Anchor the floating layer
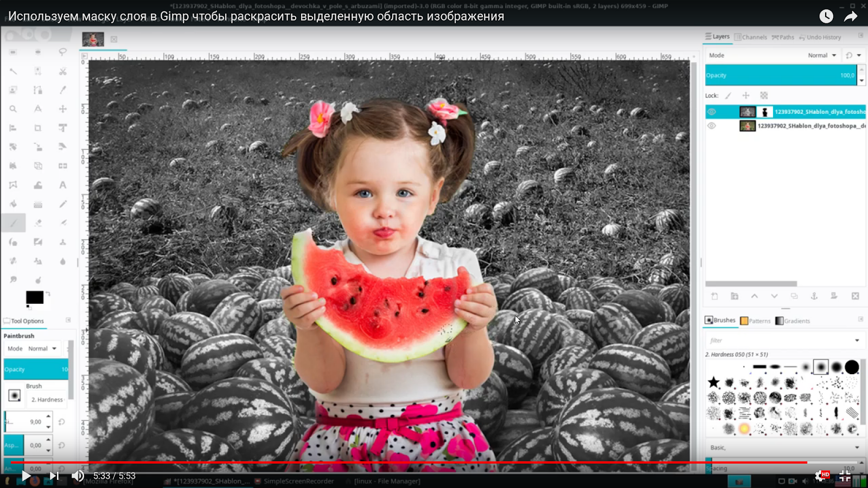 pyautogui.click(x=814, y=296)
